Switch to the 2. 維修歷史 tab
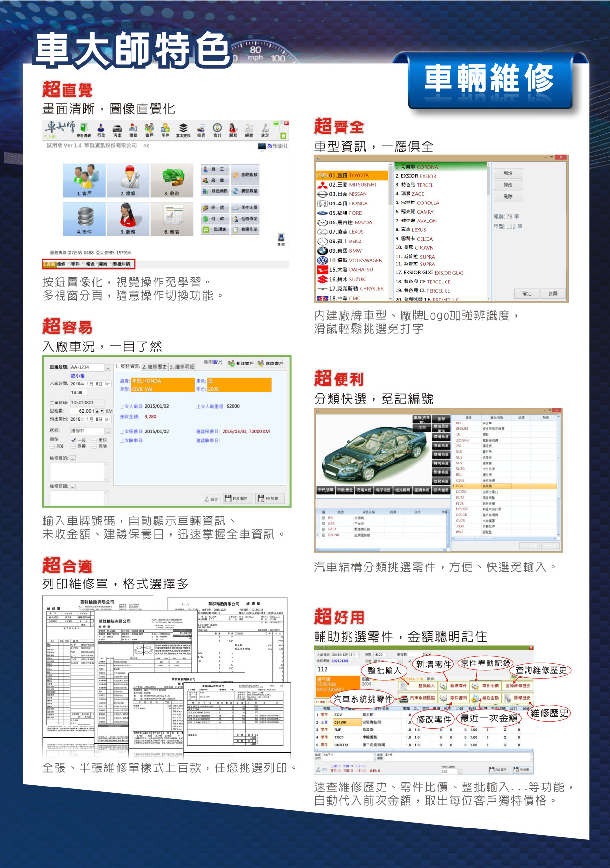 pos(154,367)
